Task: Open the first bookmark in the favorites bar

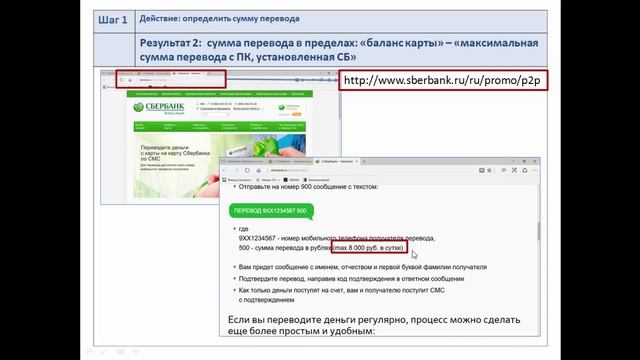Action: click(x=237, y=180)
